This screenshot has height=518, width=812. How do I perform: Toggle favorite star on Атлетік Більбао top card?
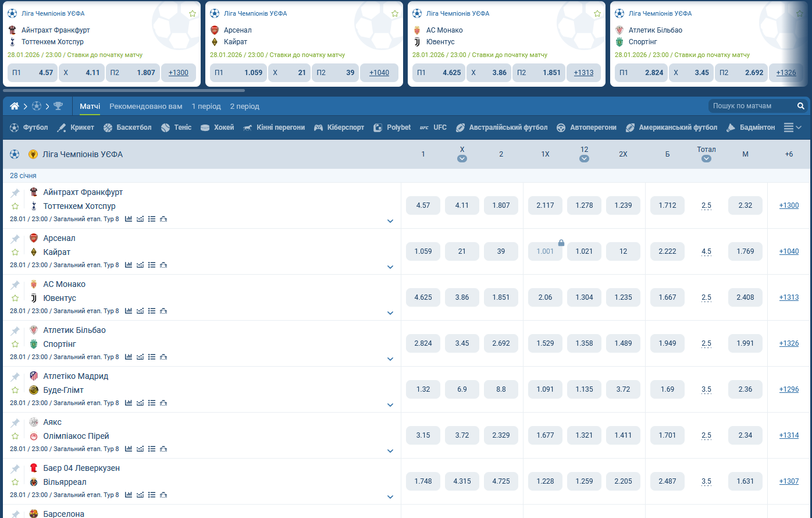coord(800,13)
